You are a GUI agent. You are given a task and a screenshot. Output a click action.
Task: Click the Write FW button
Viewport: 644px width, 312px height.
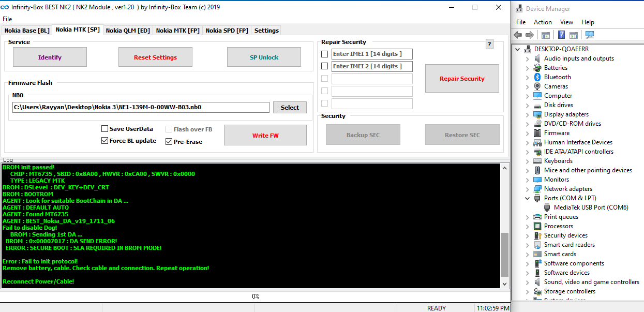265,135
